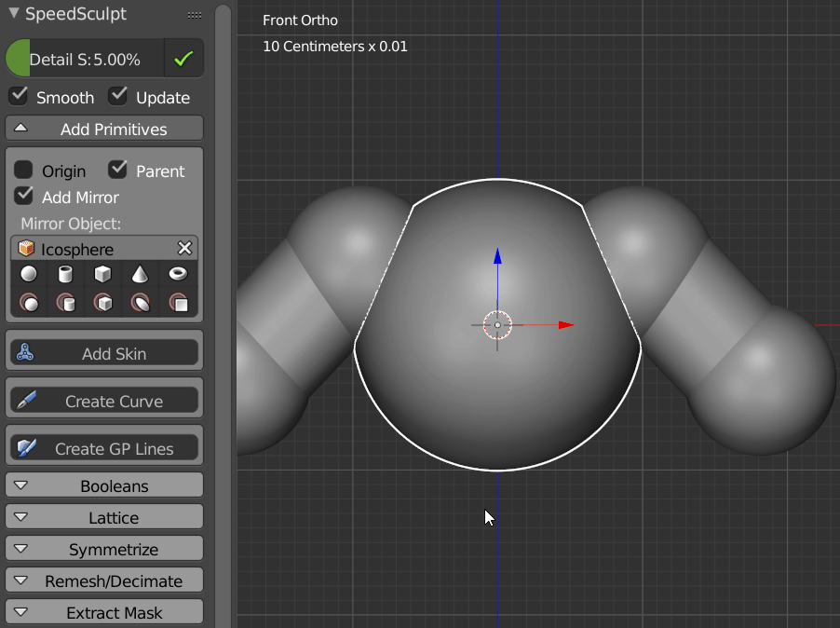Click the Create Curve button
This screenshot has height=628, width=840.
coord(103,398)
